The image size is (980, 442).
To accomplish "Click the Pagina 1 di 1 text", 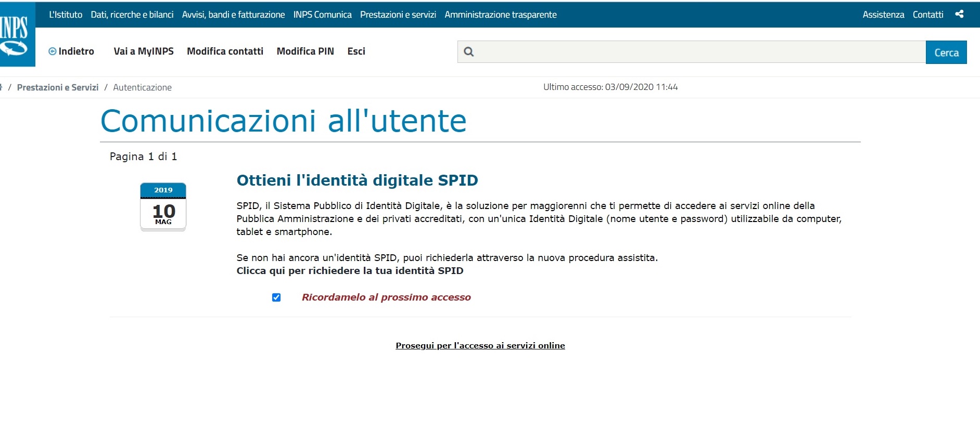I will [x=143, y=157].
